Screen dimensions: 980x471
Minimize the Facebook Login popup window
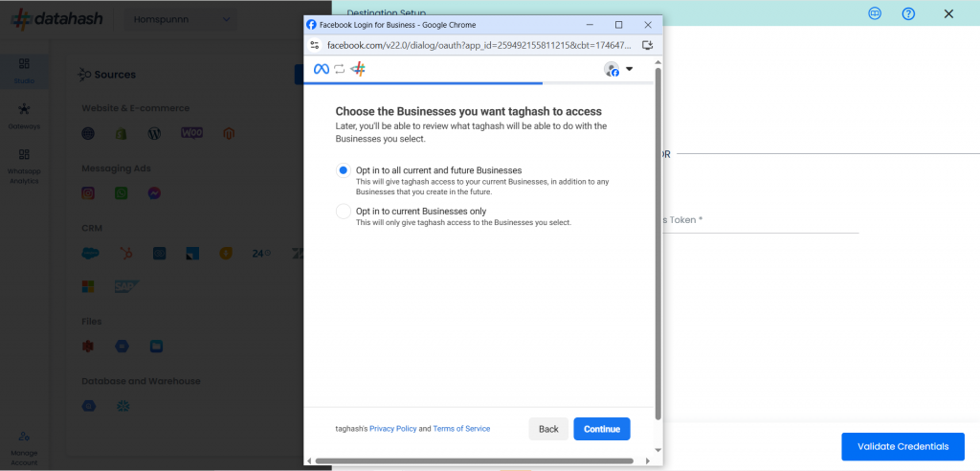[590, 25]
